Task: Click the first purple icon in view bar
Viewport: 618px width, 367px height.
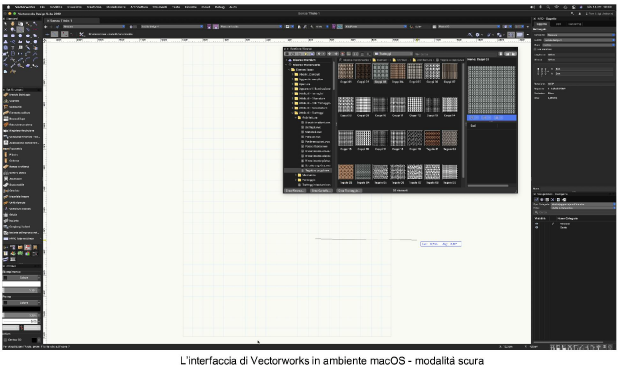Action: click(209, 27)
